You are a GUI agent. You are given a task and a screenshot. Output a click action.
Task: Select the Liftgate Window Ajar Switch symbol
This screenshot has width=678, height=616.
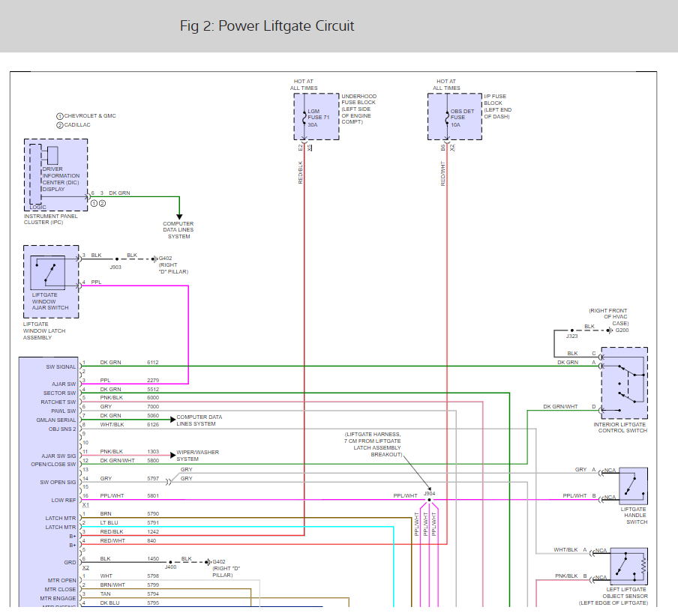pos(48,271)
